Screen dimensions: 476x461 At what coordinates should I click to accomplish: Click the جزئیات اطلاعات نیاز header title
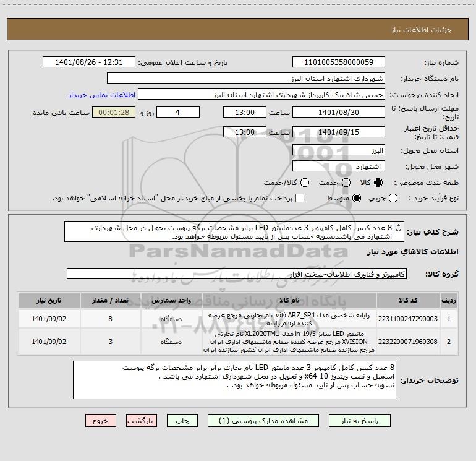coord(421,30)
